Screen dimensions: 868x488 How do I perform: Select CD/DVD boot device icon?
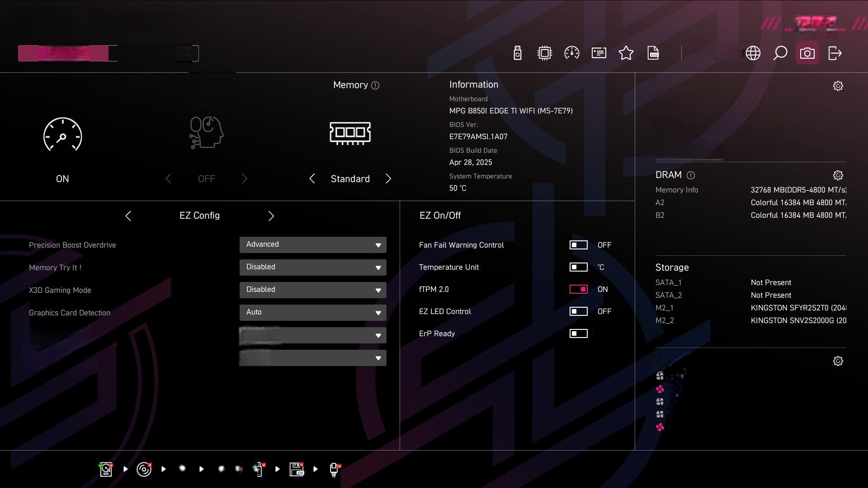(144, 469)
